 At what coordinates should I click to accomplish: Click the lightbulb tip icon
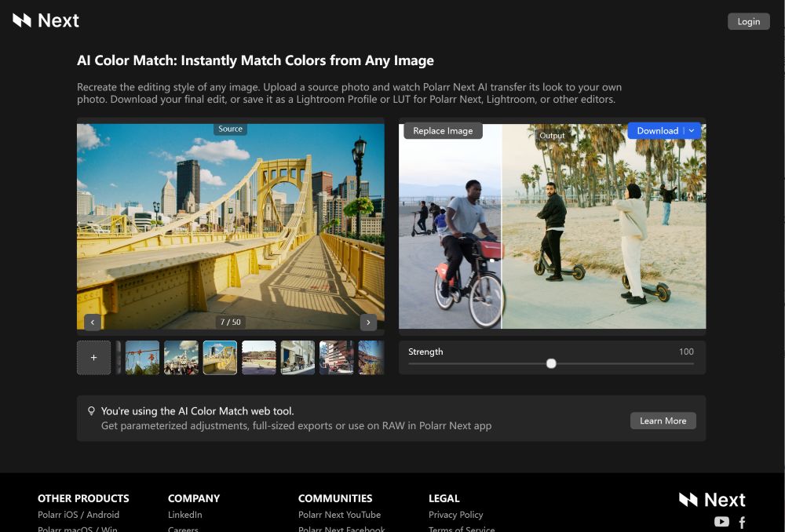91,411
